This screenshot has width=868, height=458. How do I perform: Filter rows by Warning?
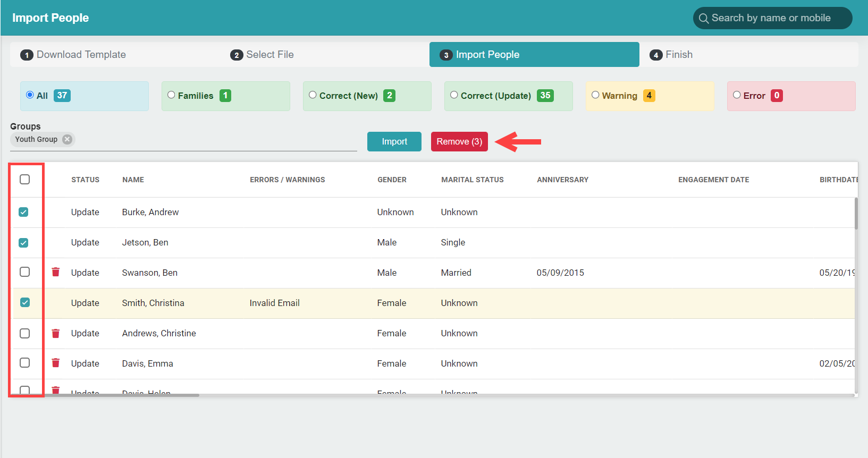(595, 95)
